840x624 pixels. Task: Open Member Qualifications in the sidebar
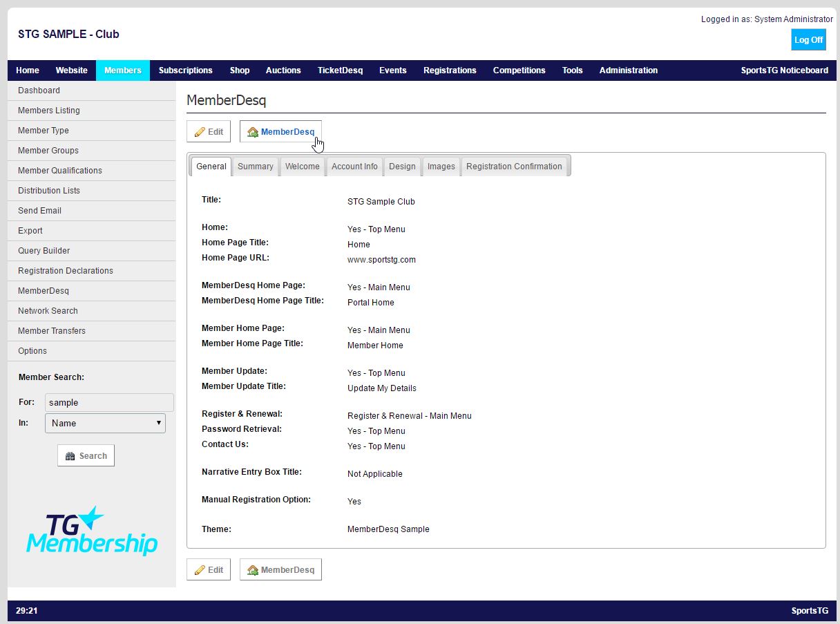click(92, 171)
